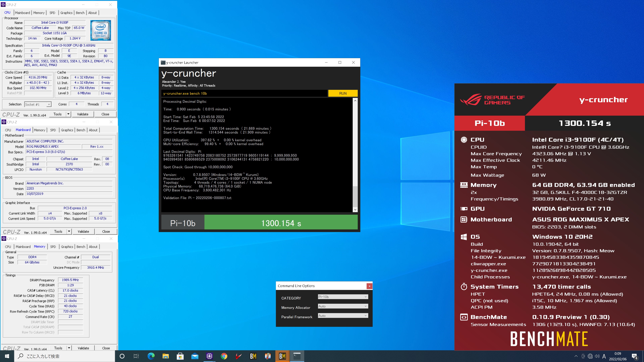Click y-cruncher output scrollbar up arrow

tap(355, 100)
